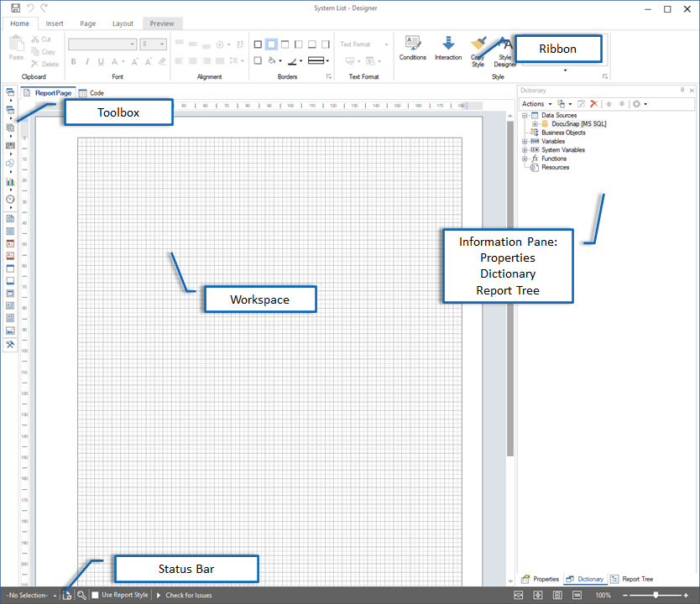Screen dimensions: 700x604
Task: Expand the DocuSnap [MS SQL] data source
Action: [535, 124]
